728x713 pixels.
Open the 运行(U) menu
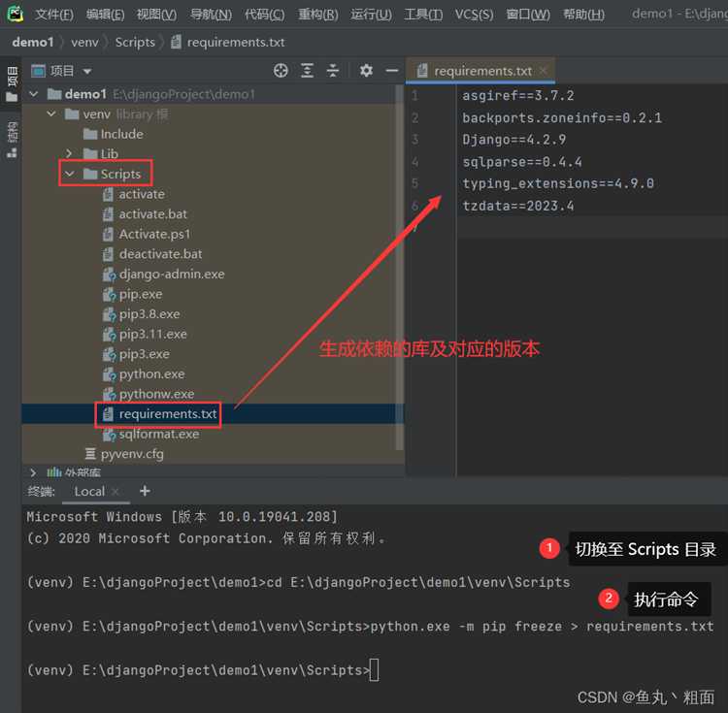[371, 15]
